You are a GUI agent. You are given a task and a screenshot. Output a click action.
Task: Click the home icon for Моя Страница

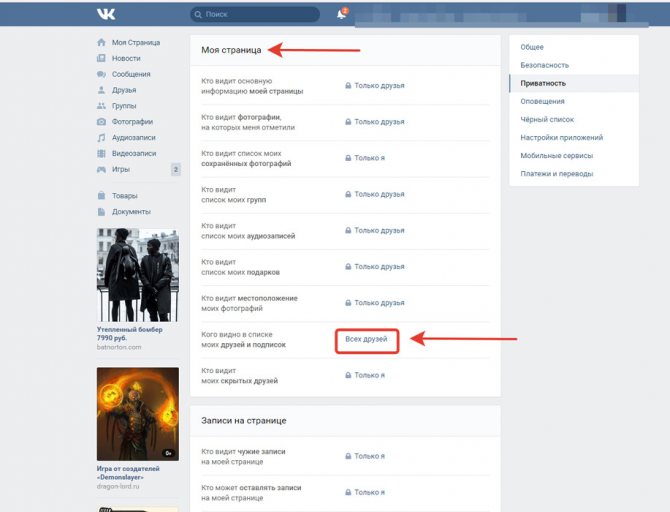coord(101,43)
